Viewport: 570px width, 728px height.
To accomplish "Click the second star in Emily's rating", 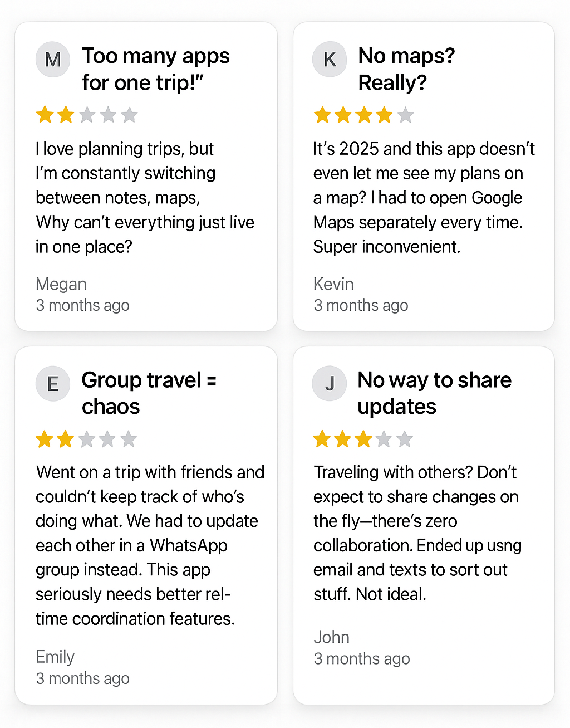I will click(x=65, y=439).
